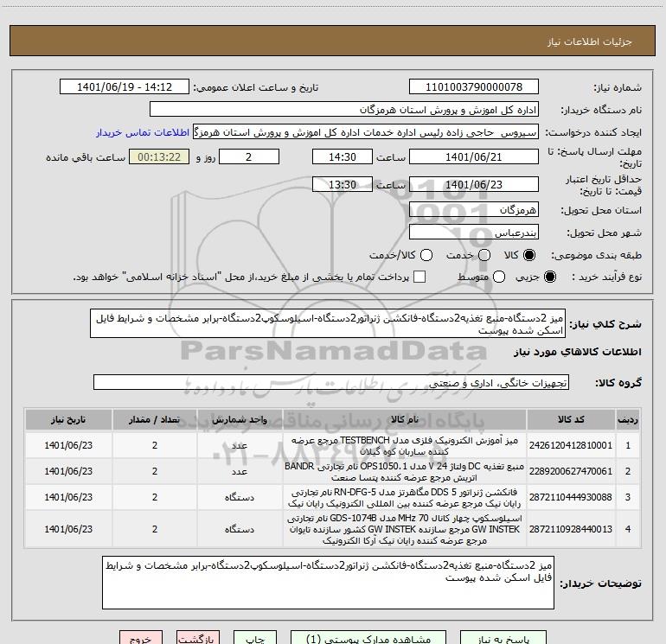Click the remaining time field 00:13:22
The image size is (666, 644).
[159, 156]
